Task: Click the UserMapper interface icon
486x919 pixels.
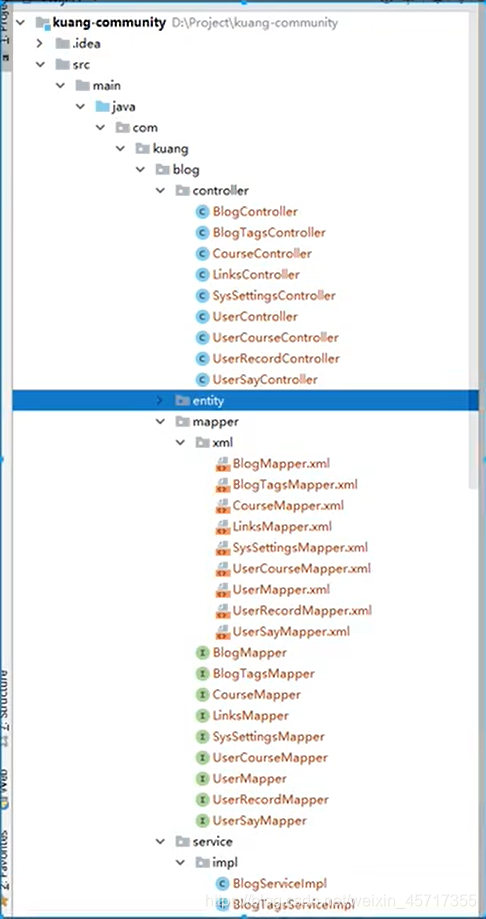Action: point(202,778)
